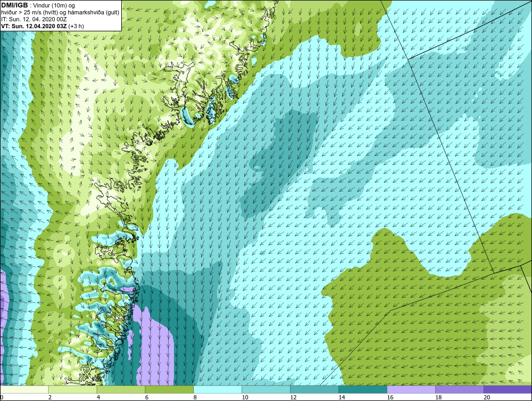The image size is (532, 401).
Task: Click the 'DMI/IGB' title text
Action: point(14,5)
